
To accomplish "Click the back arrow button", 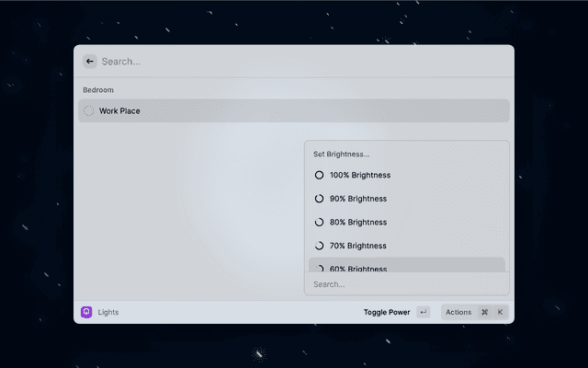I will click(x=90, y=62).
